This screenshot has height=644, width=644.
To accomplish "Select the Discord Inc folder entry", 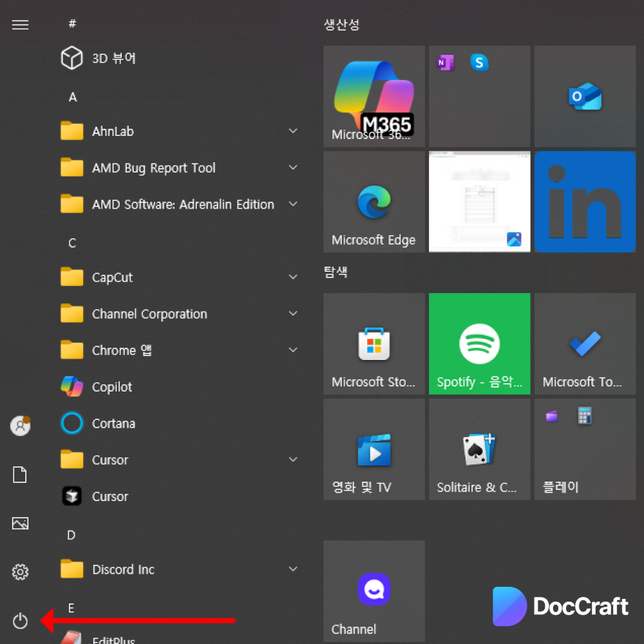I will point(180,569).
